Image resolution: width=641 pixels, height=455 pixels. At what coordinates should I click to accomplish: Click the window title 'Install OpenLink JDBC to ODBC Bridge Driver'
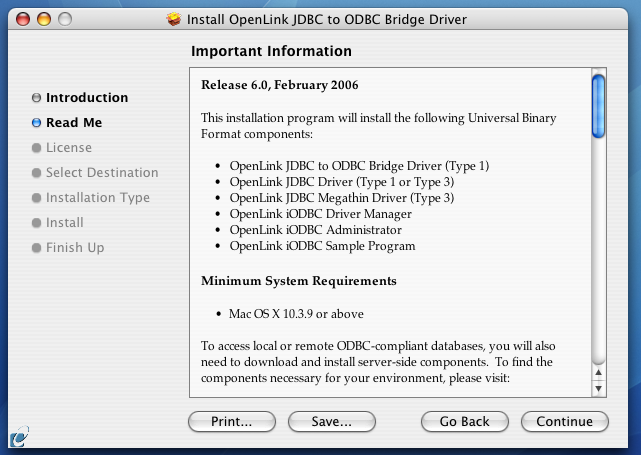coord(327,19)
